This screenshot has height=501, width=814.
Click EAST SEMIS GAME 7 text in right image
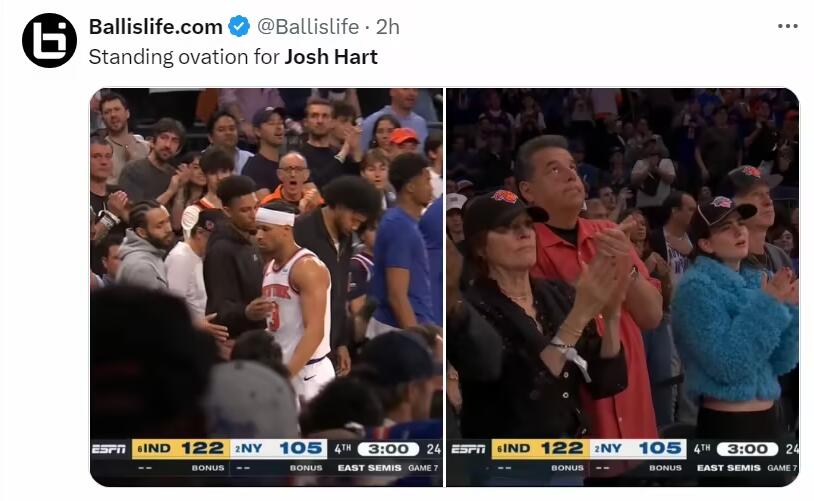[x=748, y=468]
